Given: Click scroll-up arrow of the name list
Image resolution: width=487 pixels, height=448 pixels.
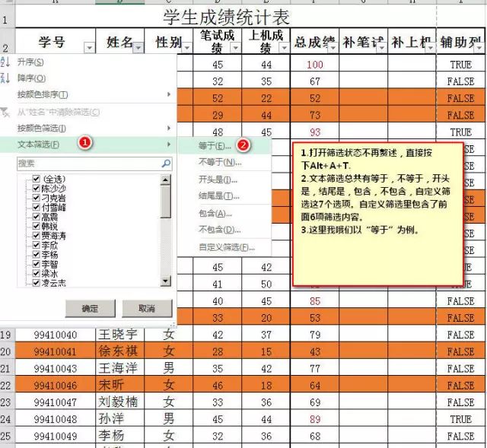Looking at the screenshot, I should pyautogui.click(x=167, y=180).
